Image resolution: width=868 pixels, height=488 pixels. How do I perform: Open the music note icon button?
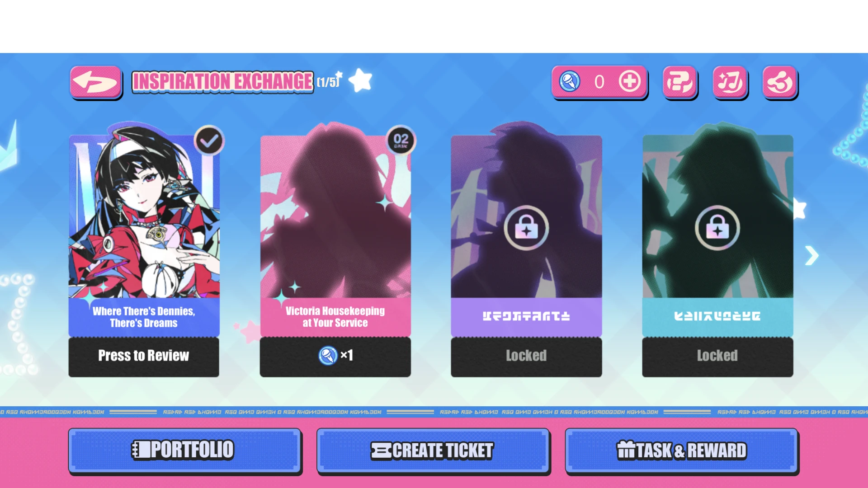(x=730, y=82)
